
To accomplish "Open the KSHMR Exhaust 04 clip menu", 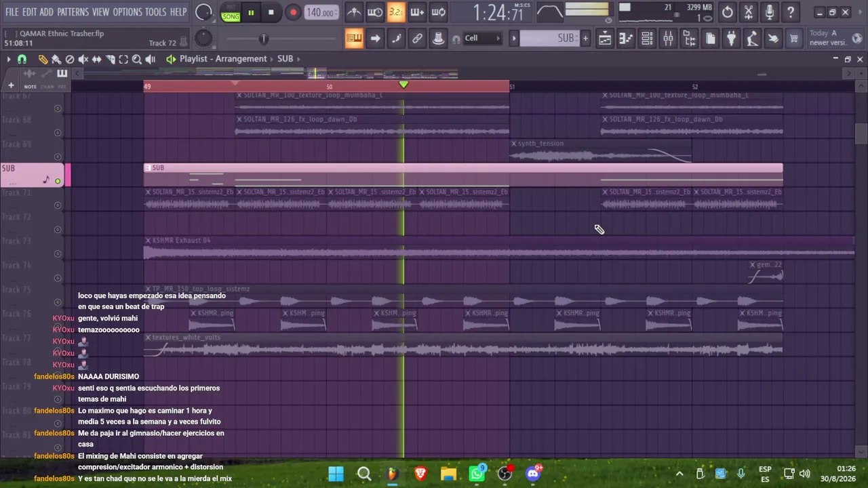I will coord(148,241).
